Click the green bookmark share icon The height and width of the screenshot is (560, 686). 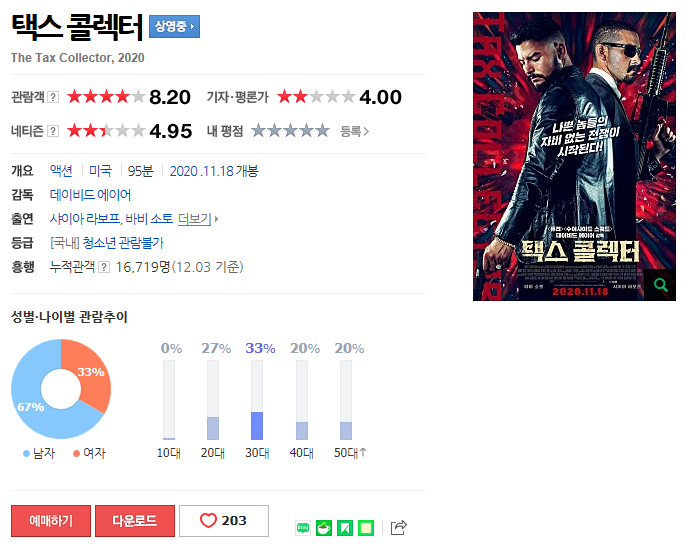345,528
